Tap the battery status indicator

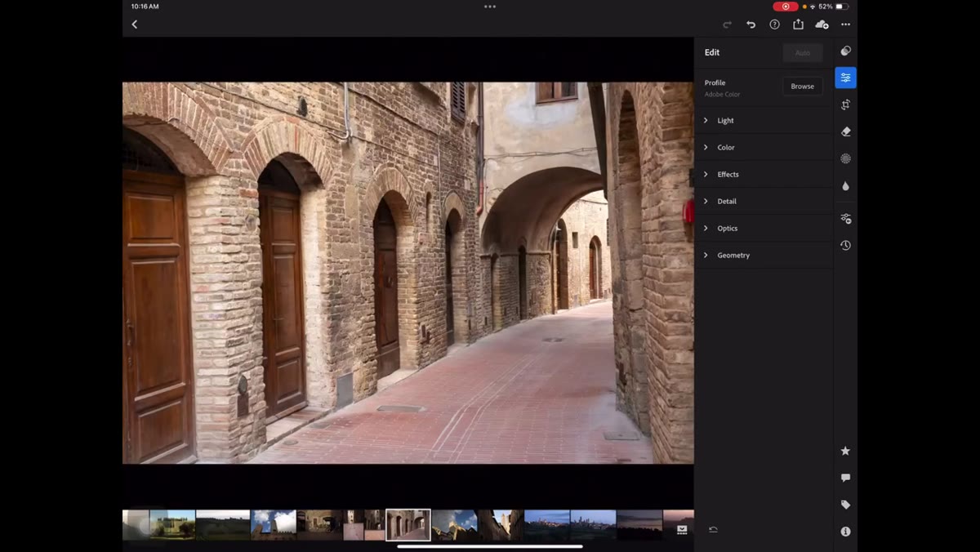point(842,7)
